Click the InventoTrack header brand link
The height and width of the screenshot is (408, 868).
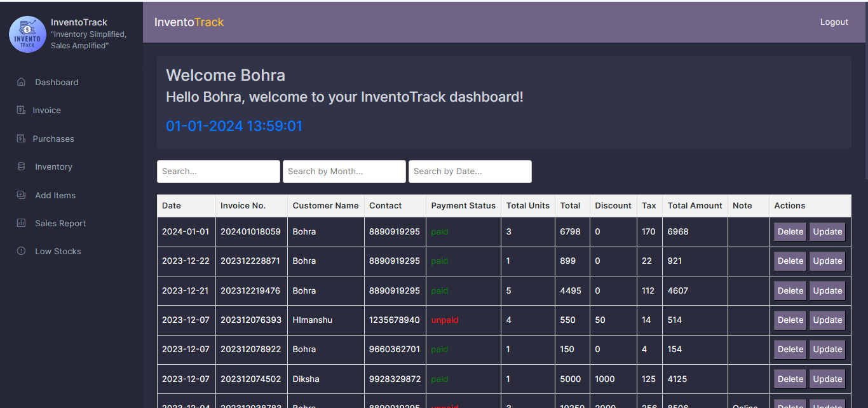click(x=189, y=22)
